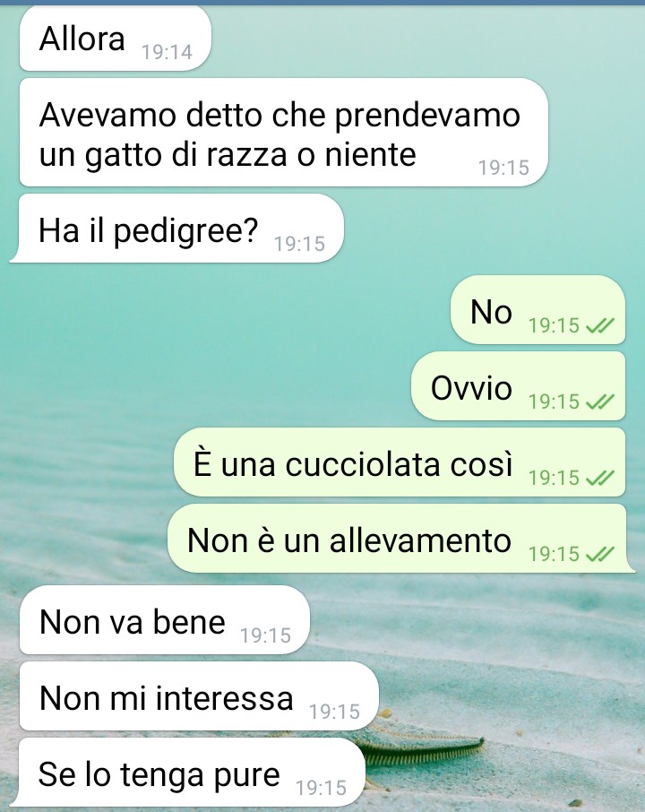The image size is (645, 812).
Task: Tap the timestamp of 'un gatto di razza' message
Action: (503, 168)
